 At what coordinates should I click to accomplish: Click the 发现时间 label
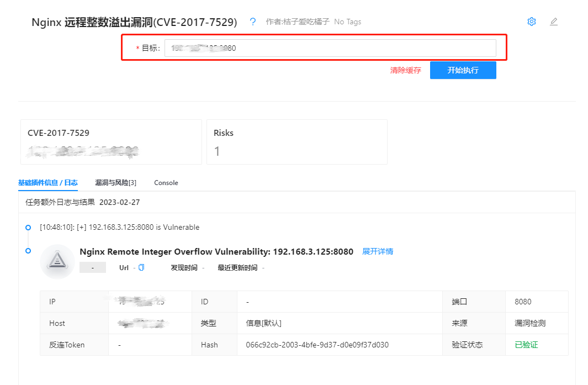(x=184, y=267)
